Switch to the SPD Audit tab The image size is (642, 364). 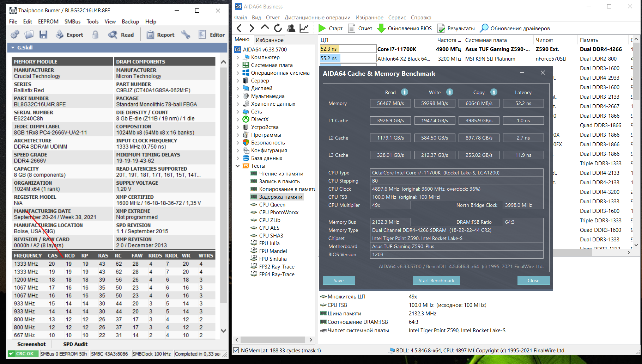75,344
